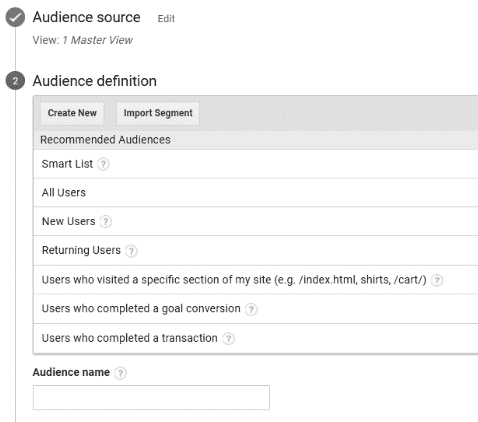Viewport: 478px width, 422px height.
Task: Open help icon for goal conversion users
Action: pos(251,309)
